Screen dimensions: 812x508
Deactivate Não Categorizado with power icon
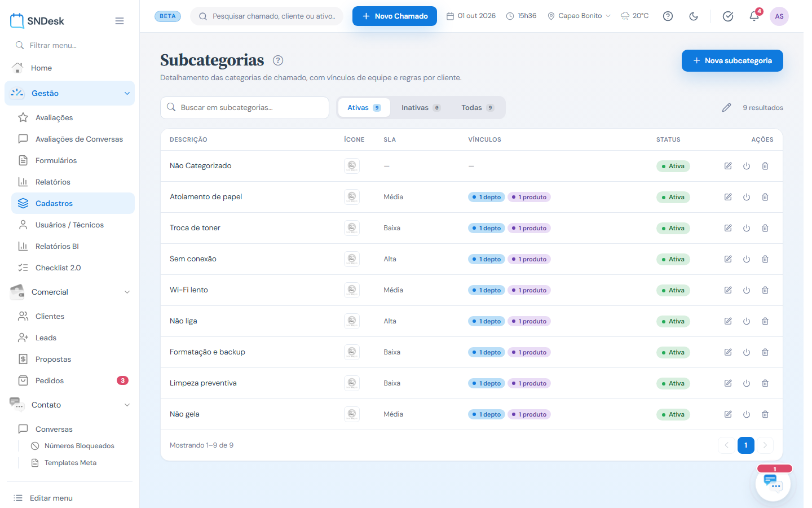click(747, 166)
